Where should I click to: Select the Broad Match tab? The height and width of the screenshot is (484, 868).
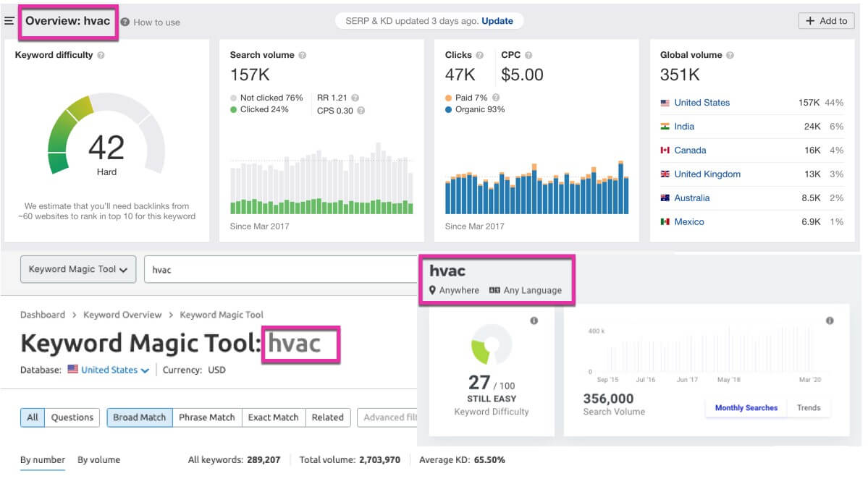(x=140, y=417)
